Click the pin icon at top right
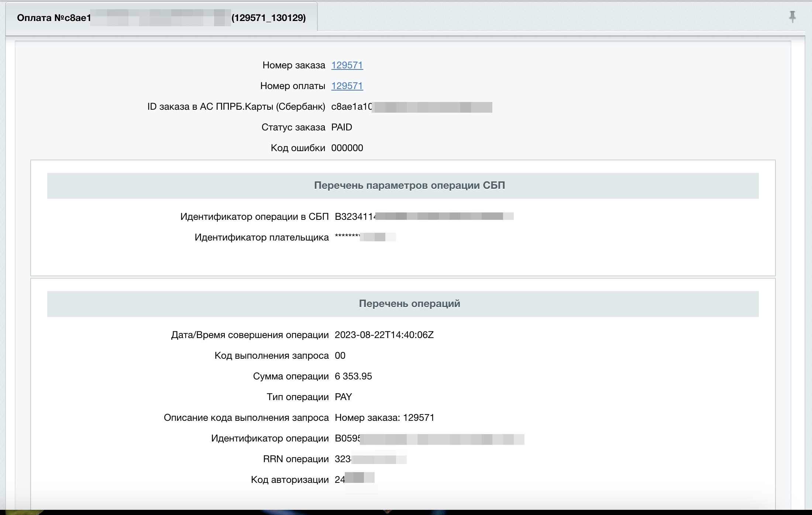The image size is (812, 515). pyautogui.click(x=792, y=17)
